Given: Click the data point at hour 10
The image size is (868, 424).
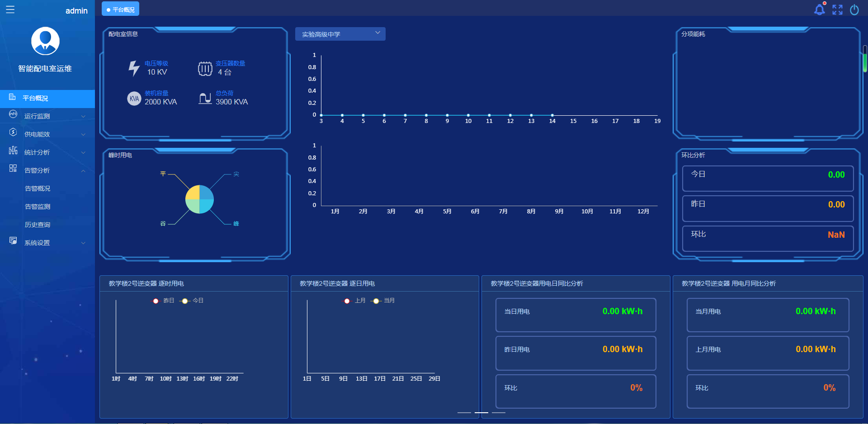Looking at the screenshot, I should (468, 115).
